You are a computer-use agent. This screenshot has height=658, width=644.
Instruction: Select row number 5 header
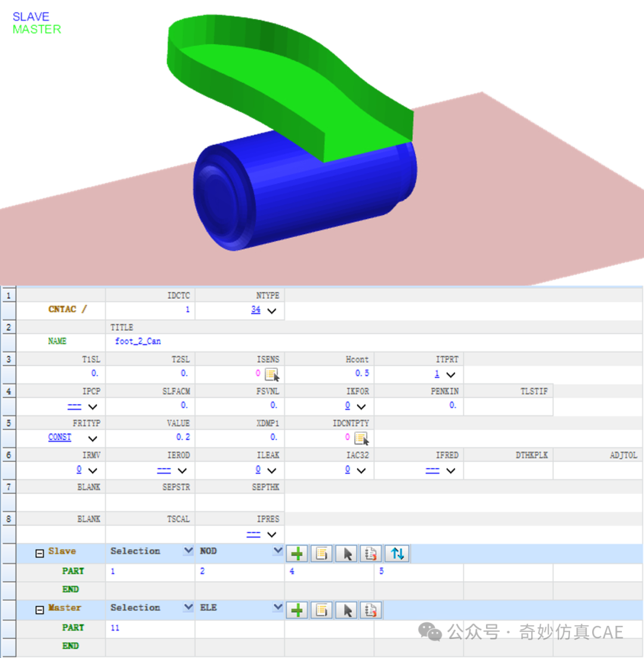pyautogui.click(x=8, y=423)
